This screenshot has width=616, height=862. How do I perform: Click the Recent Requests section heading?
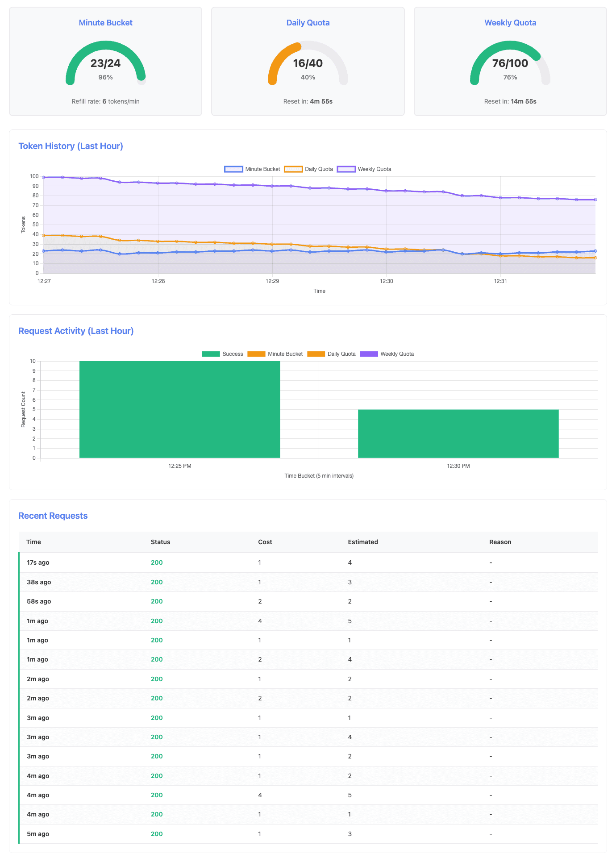click(53, 516)
